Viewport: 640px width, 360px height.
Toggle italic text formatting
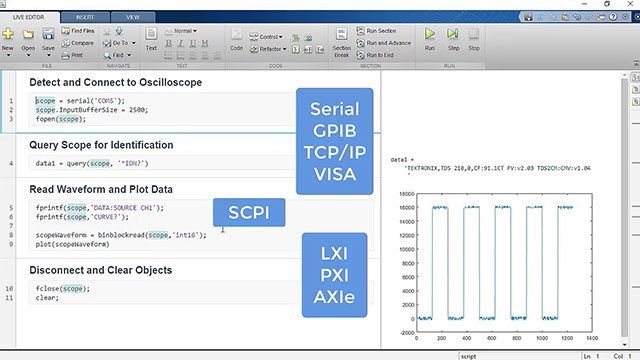180,43
